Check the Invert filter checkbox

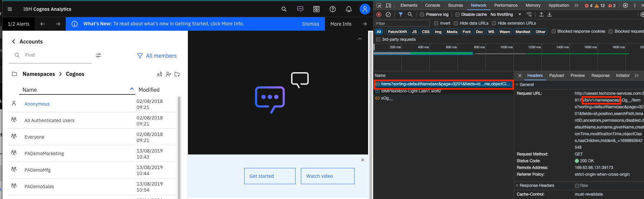(x=436, y=23)
